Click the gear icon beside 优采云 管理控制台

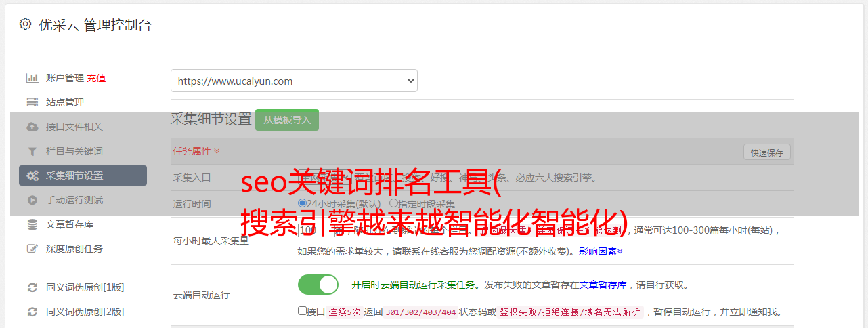pos(25,24)
